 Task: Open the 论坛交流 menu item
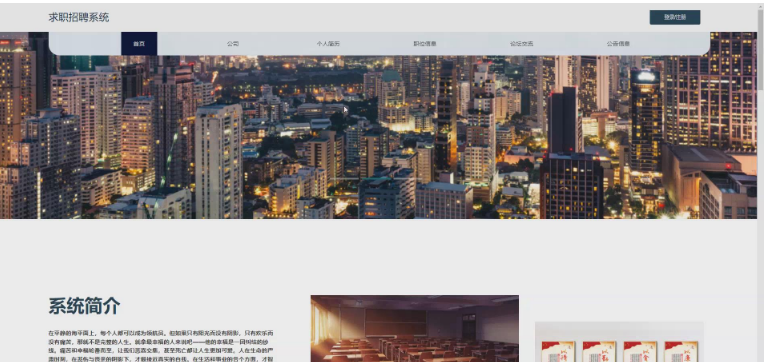(x=521, y=44)
